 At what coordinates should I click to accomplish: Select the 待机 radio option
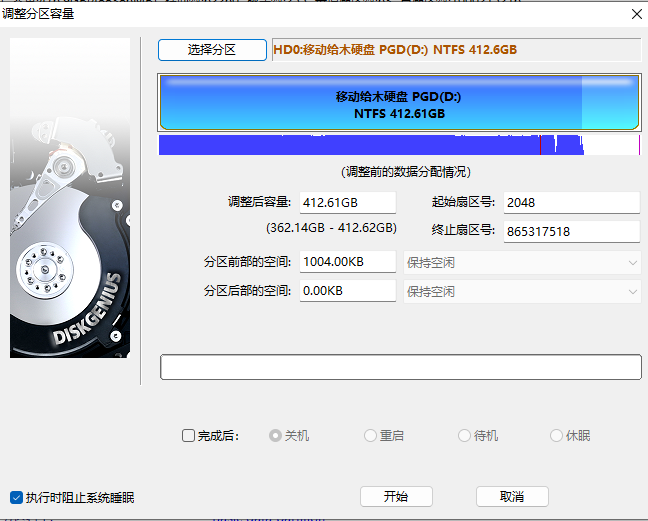(x=464, y=436)
